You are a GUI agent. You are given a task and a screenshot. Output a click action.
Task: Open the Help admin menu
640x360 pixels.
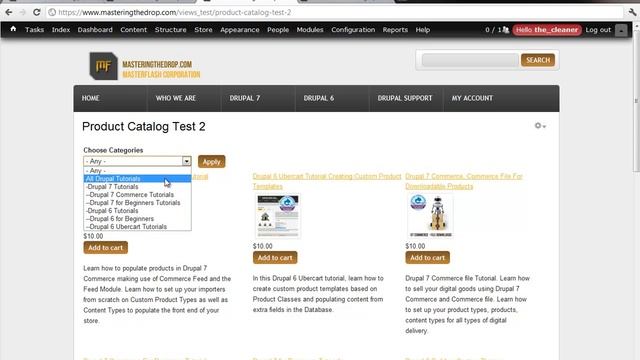[x=422, y=30]
